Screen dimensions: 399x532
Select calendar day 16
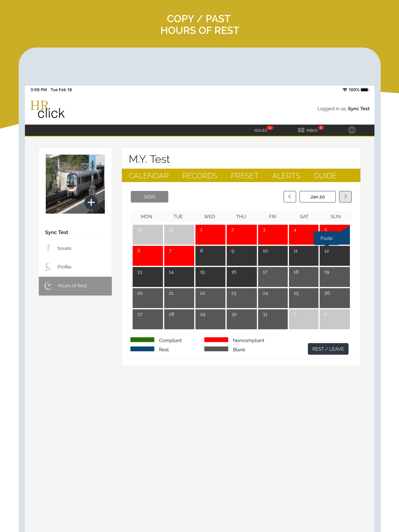(242, 277)
